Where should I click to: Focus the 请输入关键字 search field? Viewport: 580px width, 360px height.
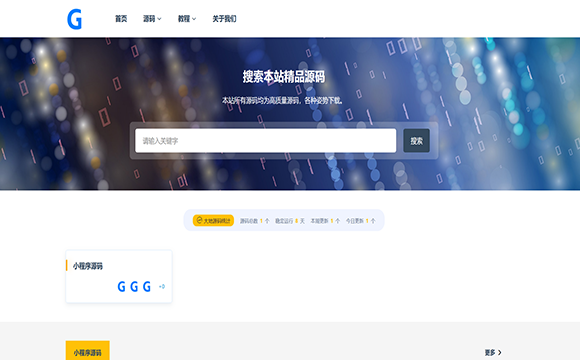click(266, 141)
